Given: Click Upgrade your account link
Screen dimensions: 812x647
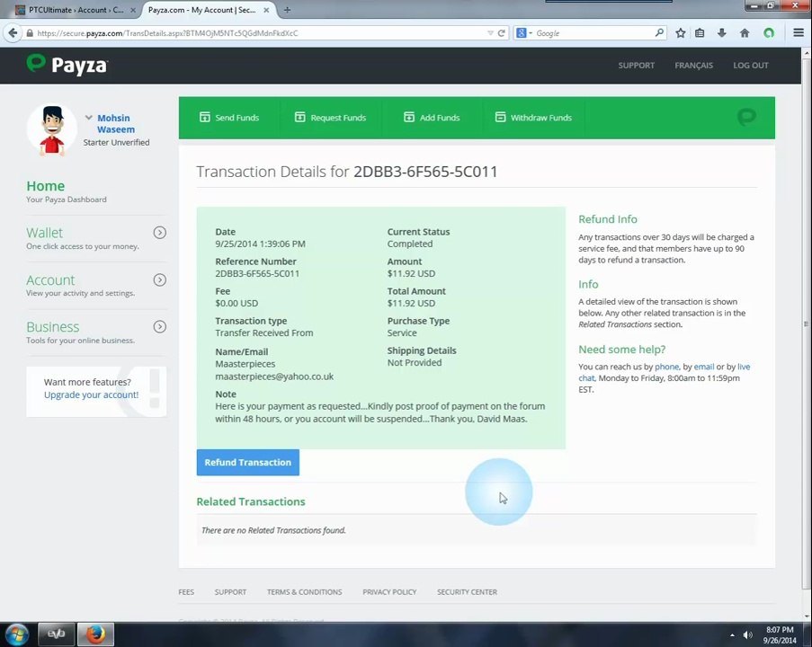Looking at the screenshot, I should (91, 394).
